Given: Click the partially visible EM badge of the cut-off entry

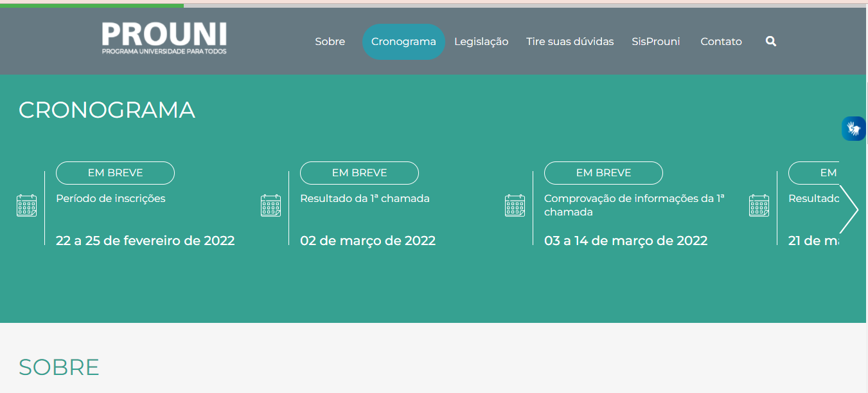Looking at the screenshot, I should tap(813, 173).
